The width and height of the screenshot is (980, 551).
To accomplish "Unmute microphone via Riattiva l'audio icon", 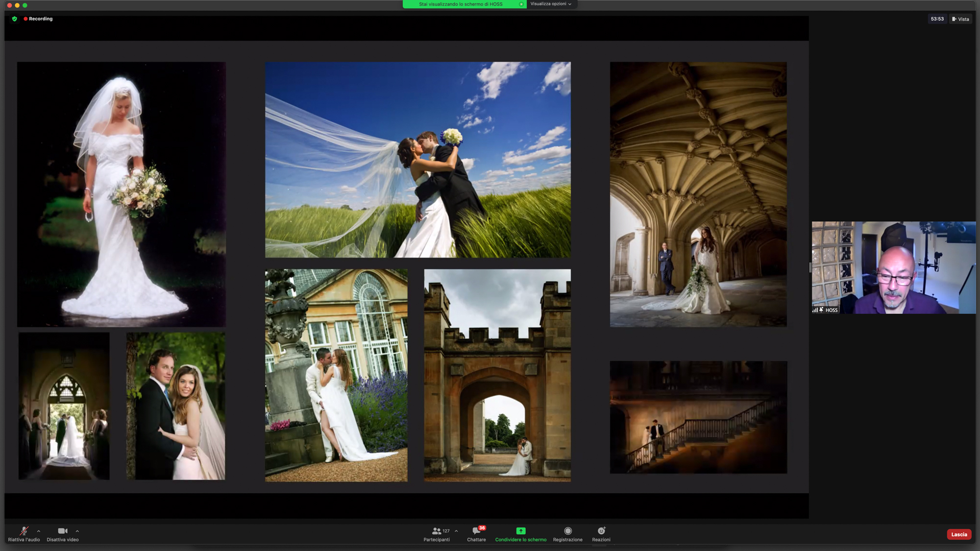I will (x=24, y=531).
